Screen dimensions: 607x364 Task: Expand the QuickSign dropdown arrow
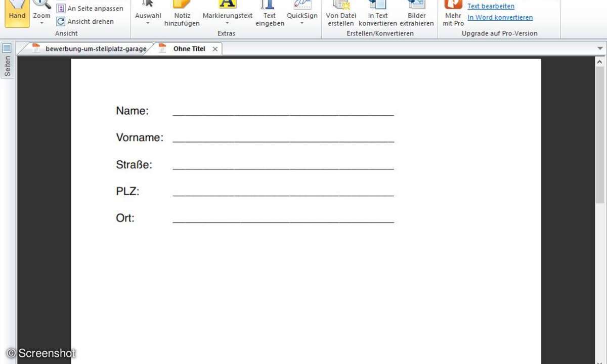[302, 23]
